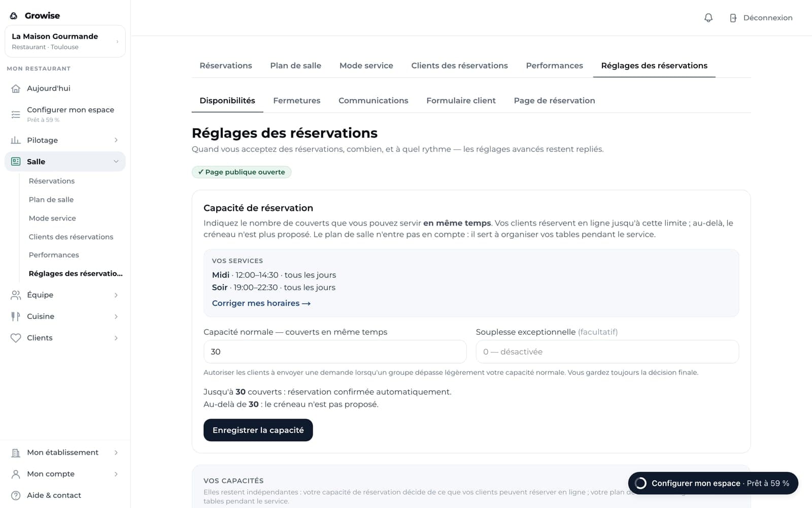
Task: Expand the Mon compte chevron
Action: coord(116,474)
